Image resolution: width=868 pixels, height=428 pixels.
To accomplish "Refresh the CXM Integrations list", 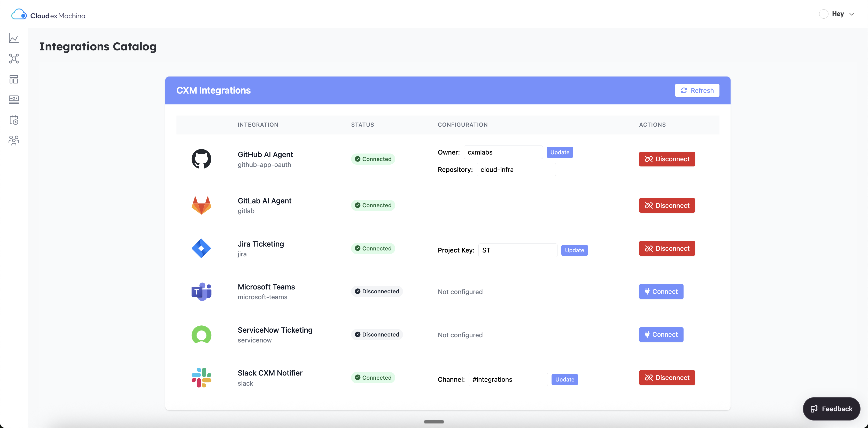I will (x=697, y=90).
